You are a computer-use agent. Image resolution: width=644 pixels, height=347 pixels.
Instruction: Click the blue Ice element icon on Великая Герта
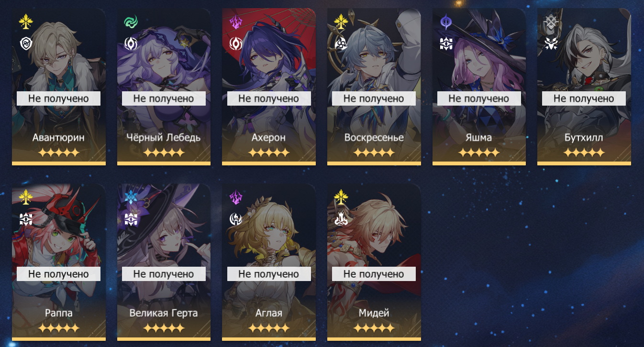(131, 197)
